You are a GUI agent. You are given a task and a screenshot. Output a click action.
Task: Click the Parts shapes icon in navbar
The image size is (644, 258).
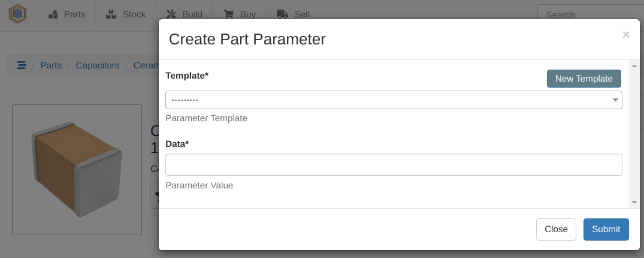53,14
